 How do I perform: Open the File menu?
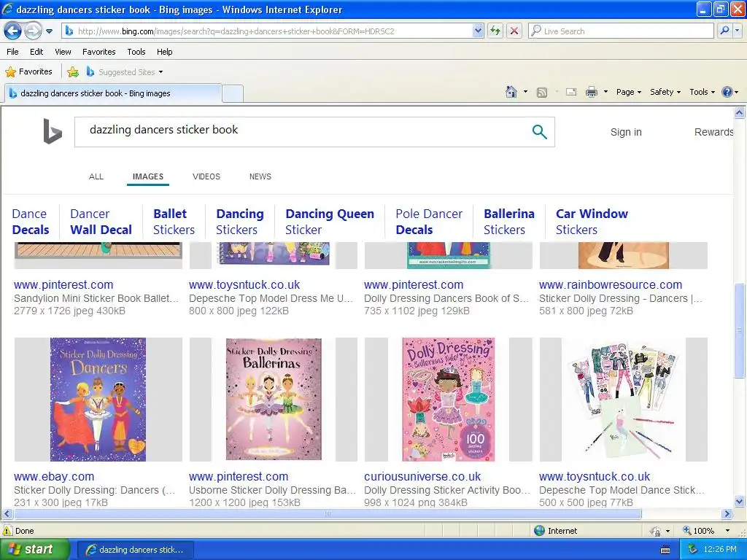12,52
